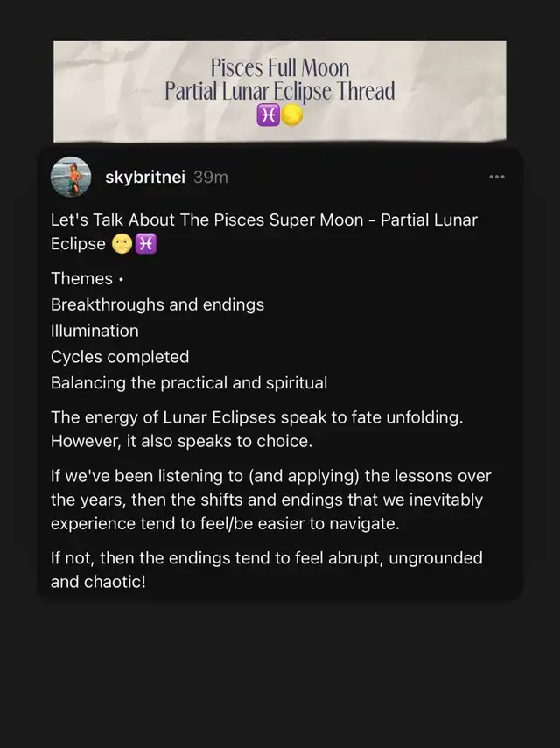
Task: Open the three-dot more options menu
Action: pyautogui.click(x=496, y=177)
